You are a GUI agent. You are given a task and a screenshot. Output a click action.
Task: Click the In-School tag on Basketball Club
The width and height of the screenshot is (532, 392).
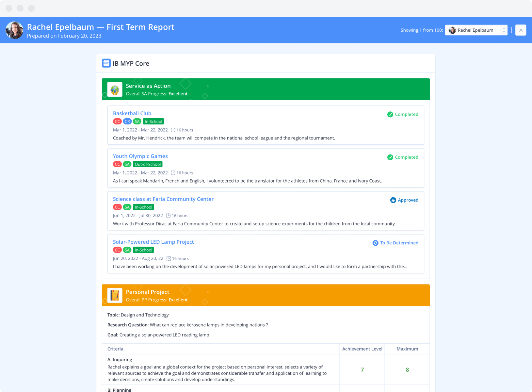[x=153, y=122]
